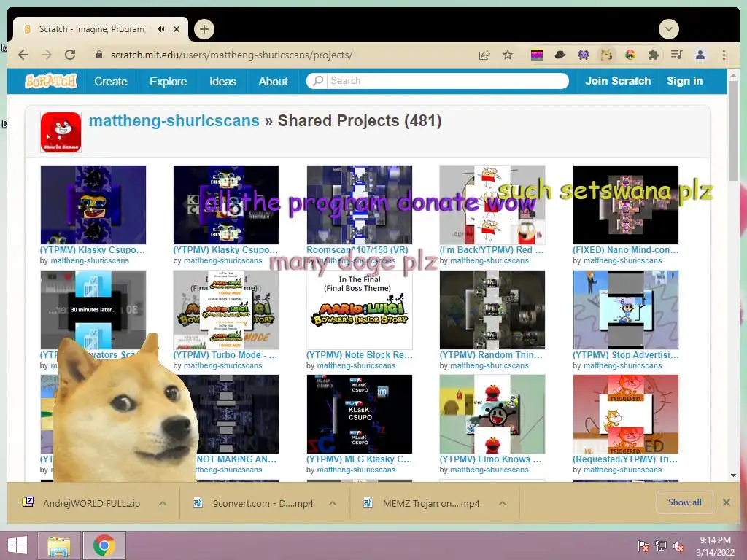
Task: Open (I'm Back/YTPMV) Red project link
Action: 491,249
